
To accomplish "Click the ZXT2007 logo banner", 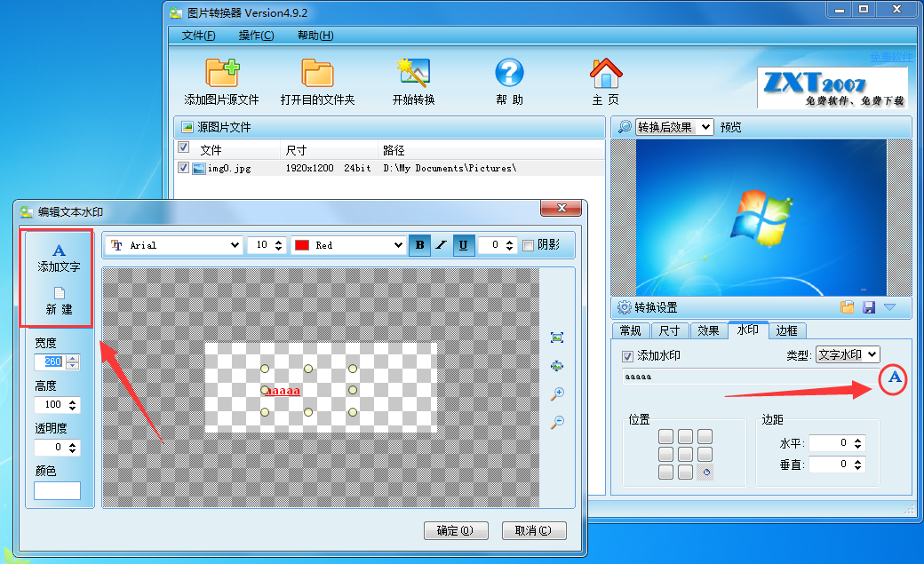I will (832, 88).
